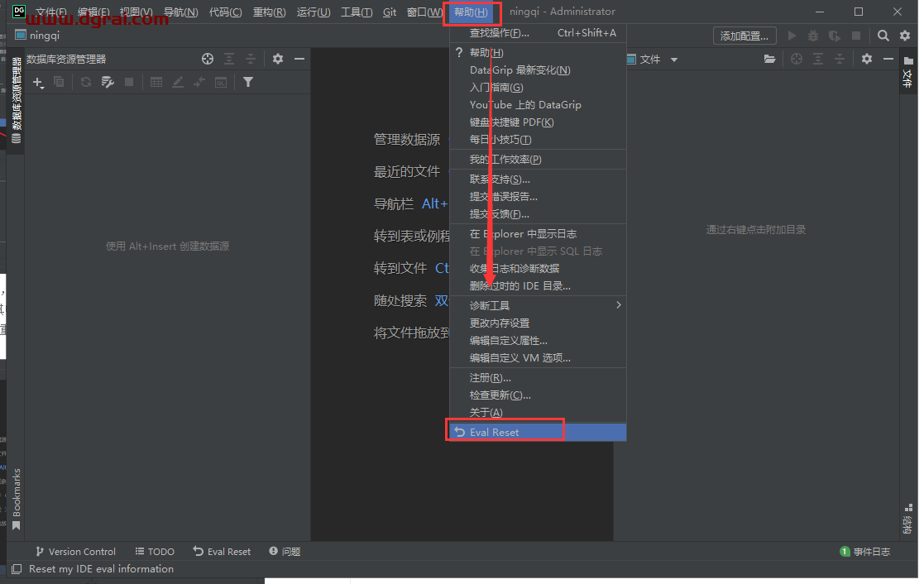Click 在 Explorer 中显示日志 entry
924x584 pixels.
pyautogui.click(x=538, y=234)
